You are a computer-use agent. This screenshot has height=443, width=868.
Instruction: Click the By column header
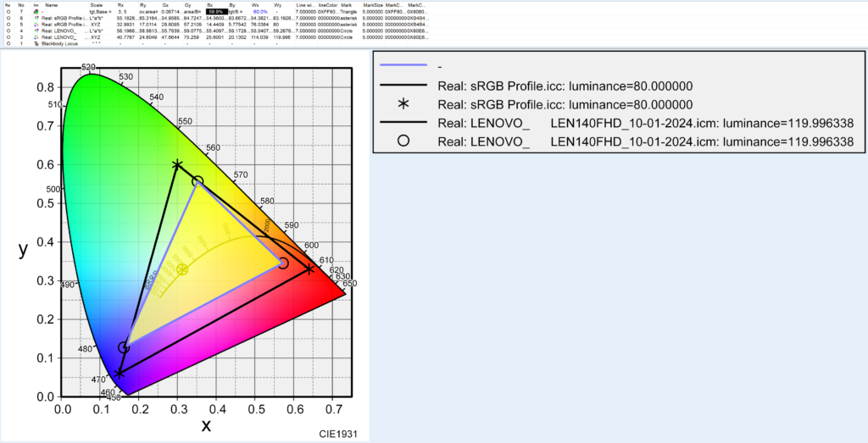tap(232, 5)
